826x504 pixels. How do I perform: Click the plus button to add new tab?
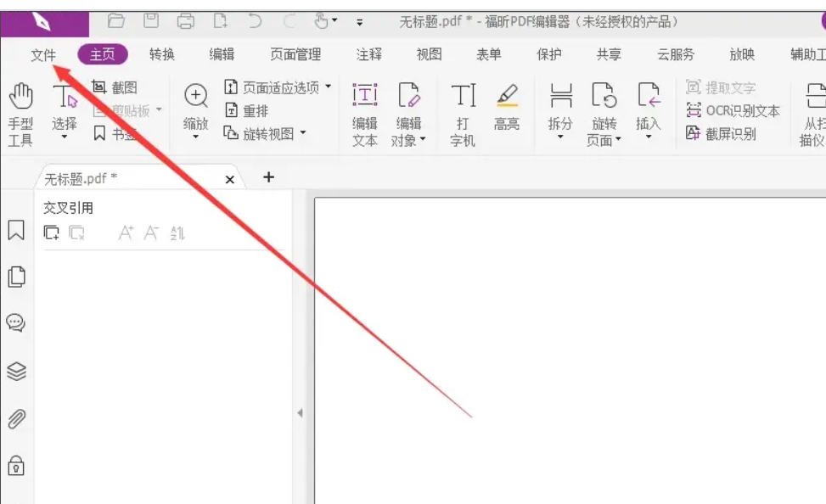268,177
